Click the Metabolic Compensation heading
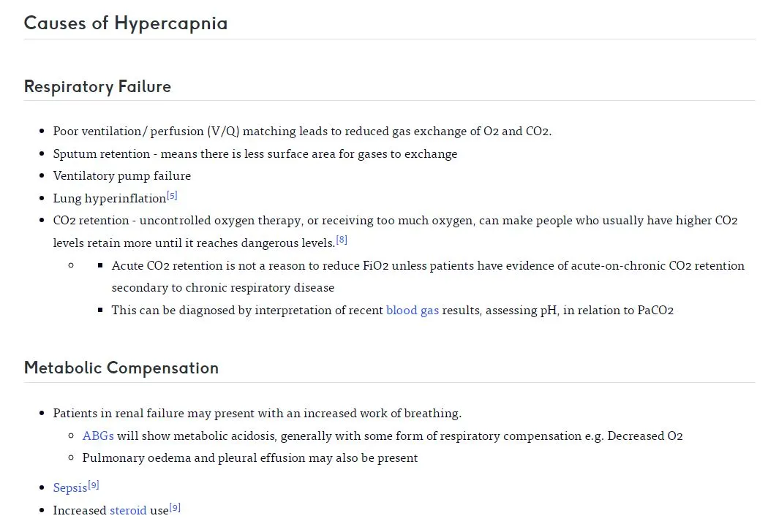 [x=121, y=368]
